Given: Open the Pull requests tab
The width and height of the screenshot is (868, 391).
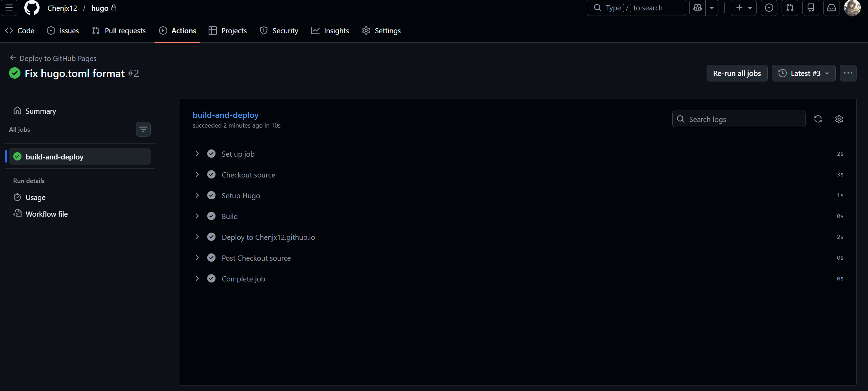Looking at the screenshot, I should pos(119,31).
